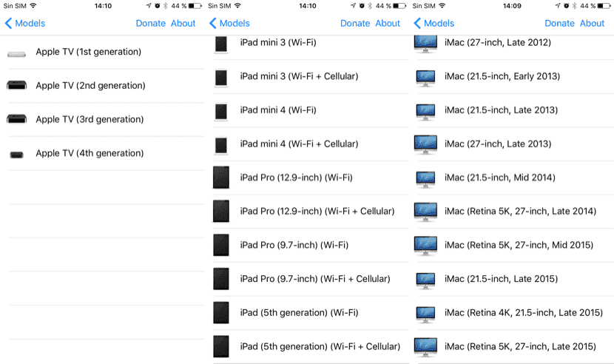Image resolution: width=614 pixels, height=364 pixels.
Task: Select "iPad mini 3 (Wi-Fi)" label
Action: pos(278,42)
